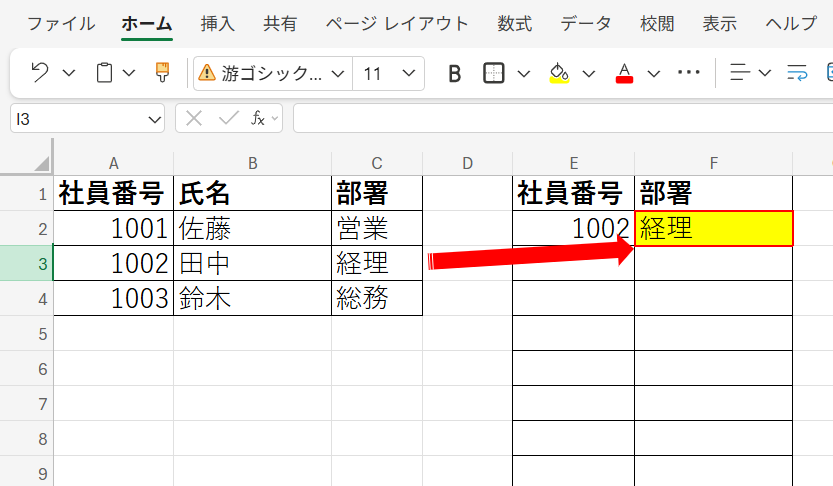Toggle Wrap Text
The height and width of the screenshot is (486, 833).
(x=797, y=73)
